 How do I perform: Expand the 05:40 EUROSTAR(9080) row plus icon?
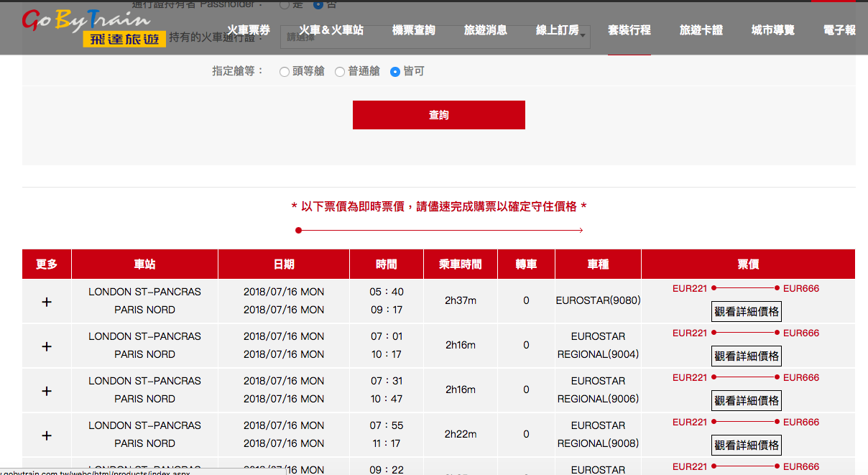pos(47,302)
